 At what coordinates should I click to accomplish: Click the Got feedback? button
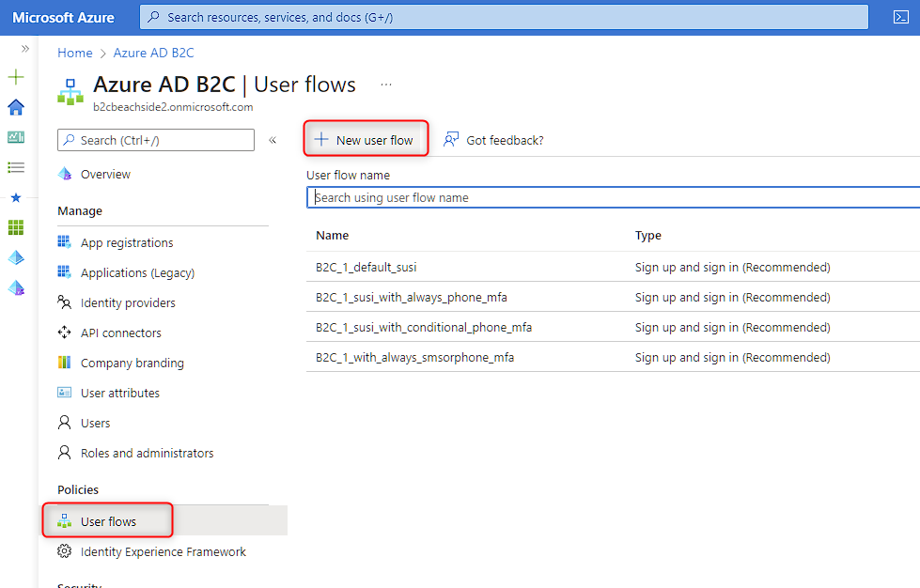pyautogui.click(x=493, y=140)
